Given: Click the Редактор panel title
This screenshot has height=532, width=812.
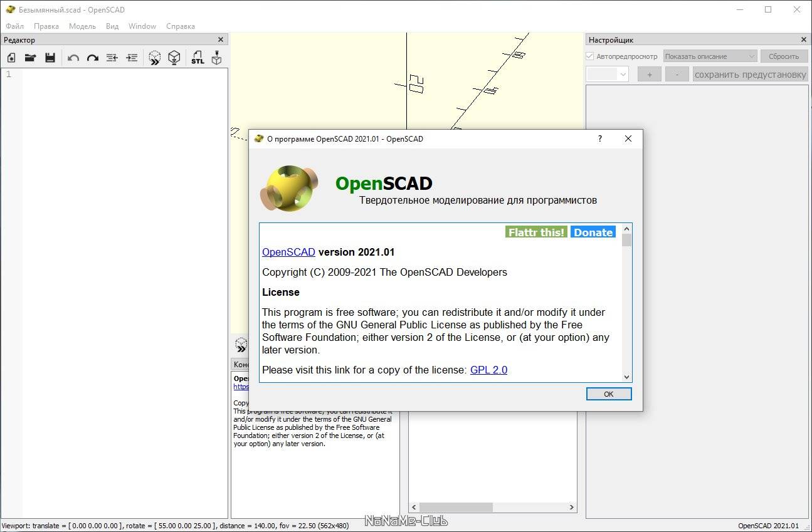Looking at the screenshot, I should click(x=19, y=39).
